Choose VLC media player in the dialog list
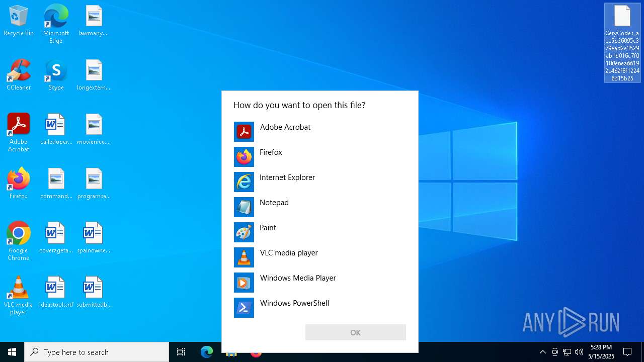 319,257
